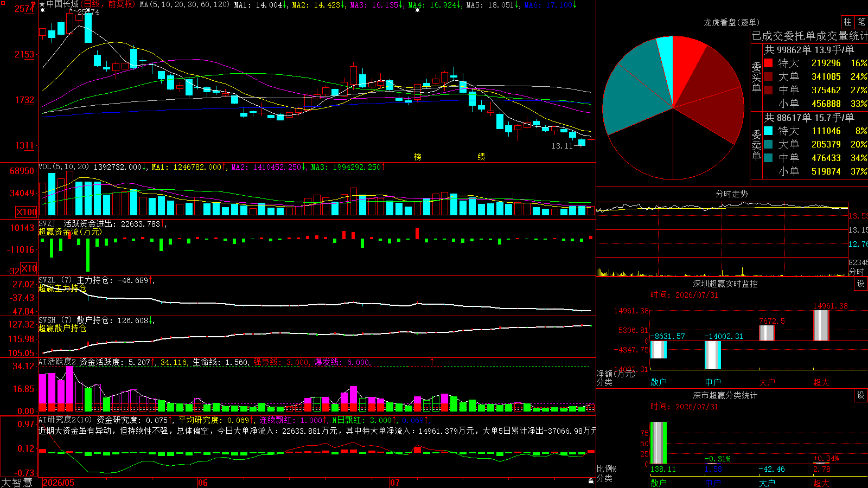Click the X10 scale box in the SVZJ panel

pos(29,268)
